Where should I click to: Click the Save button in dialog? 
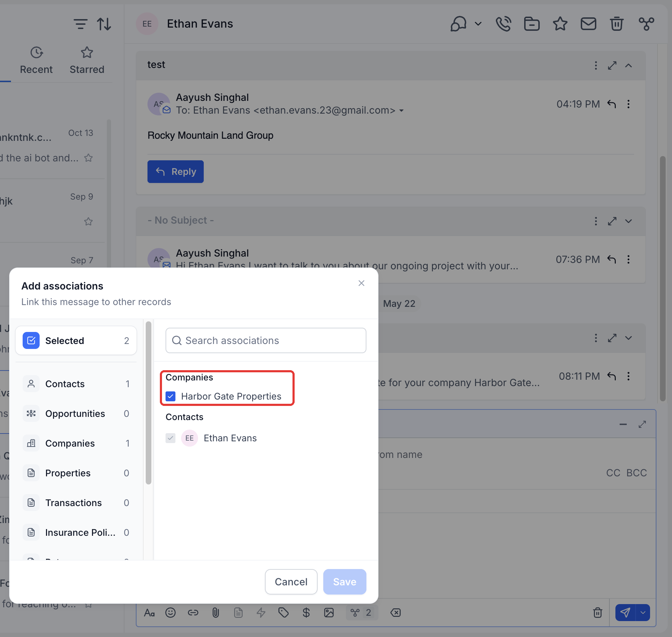pos(344,582)
